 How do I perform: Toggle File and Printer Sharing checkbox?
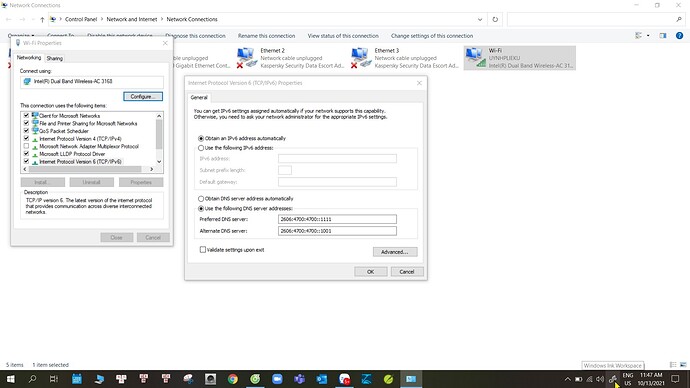pos(26,123)
